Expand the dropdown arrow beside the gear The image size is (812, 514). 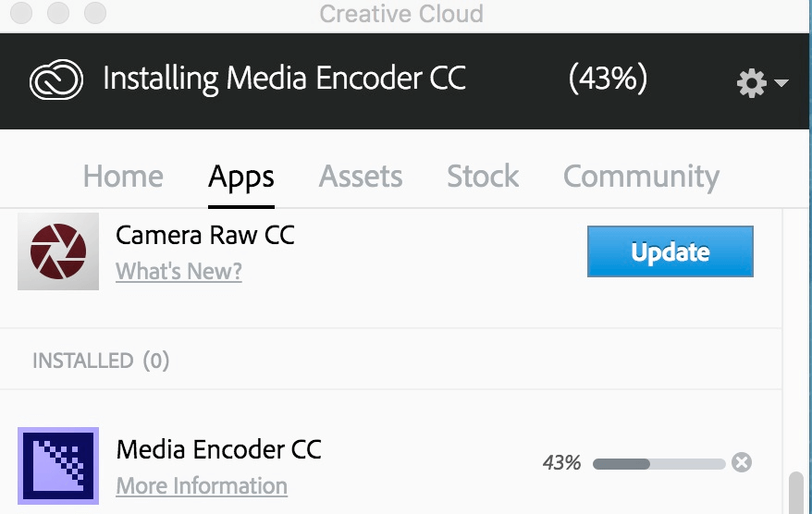pos(781,83)
